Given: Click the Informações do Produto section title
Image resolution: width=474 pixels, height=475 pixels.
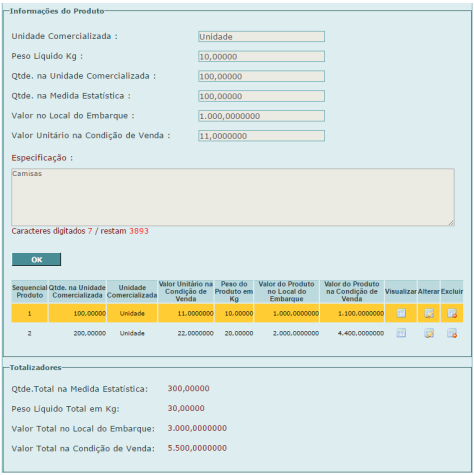Looking at the screenshot, I should click(x=57, y=11).
